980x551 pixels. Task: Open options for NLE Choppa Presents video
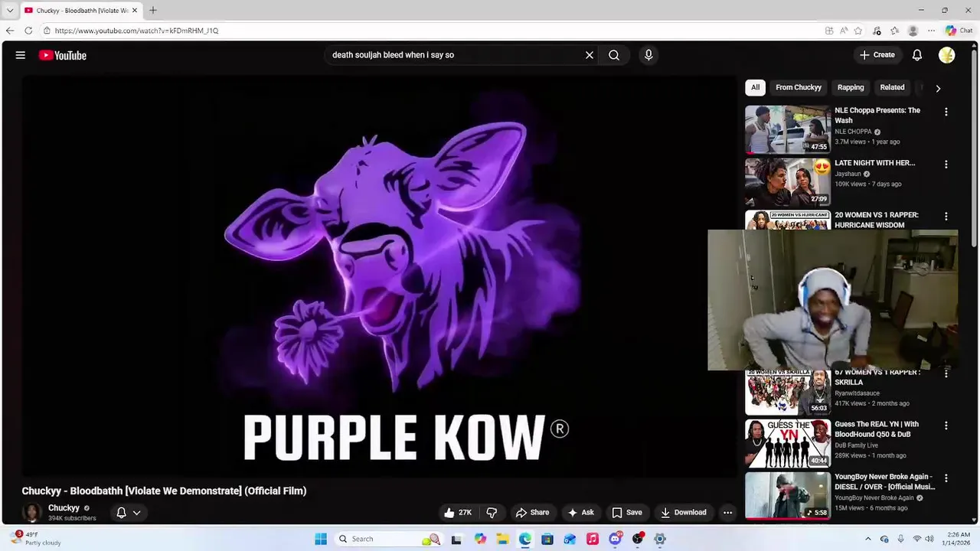[x=946, y=112]
